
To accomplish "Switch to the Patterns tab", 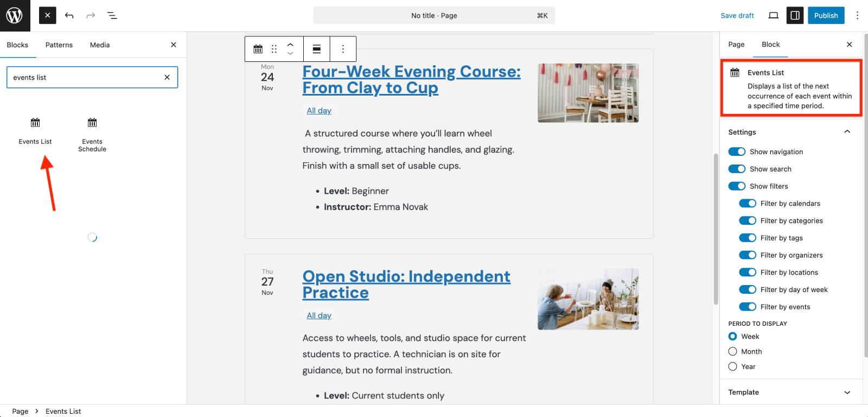I will tap(59, 45).
